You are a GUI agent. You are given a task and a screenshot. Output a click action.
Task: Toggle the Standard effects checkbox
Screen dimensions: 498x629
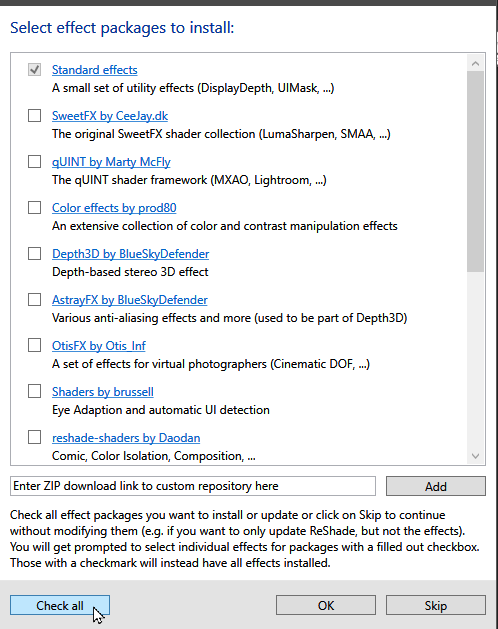click(x=35, y=70)
